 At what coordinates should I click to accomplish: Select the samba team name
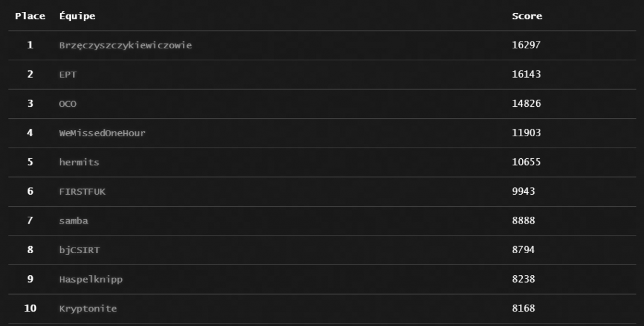click(x=74, y=221)
